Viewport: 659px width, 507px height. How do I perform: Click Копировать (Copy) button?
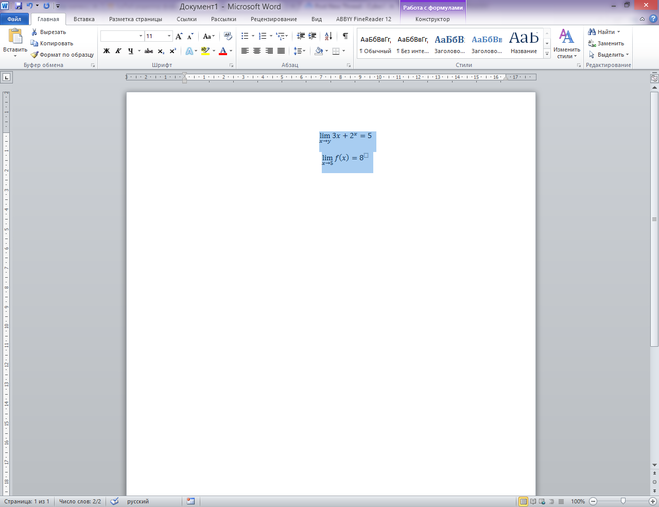tap(52, 43)
